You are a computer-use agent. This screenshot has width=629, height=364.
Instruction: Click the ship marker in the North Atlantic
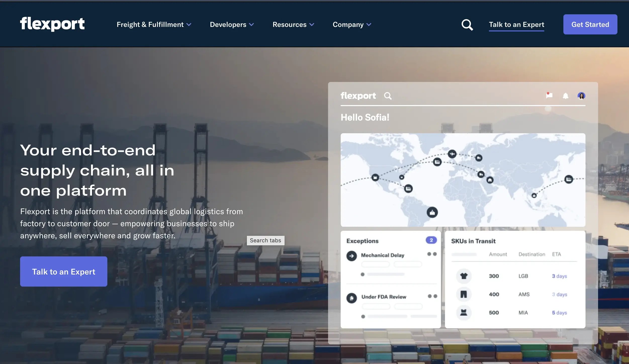[437, 162]
